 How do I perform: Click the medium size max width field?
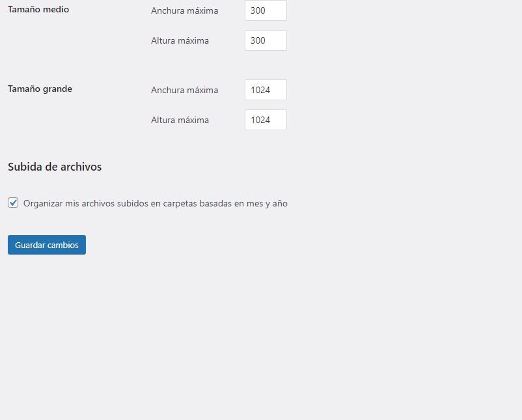(266, 10)
